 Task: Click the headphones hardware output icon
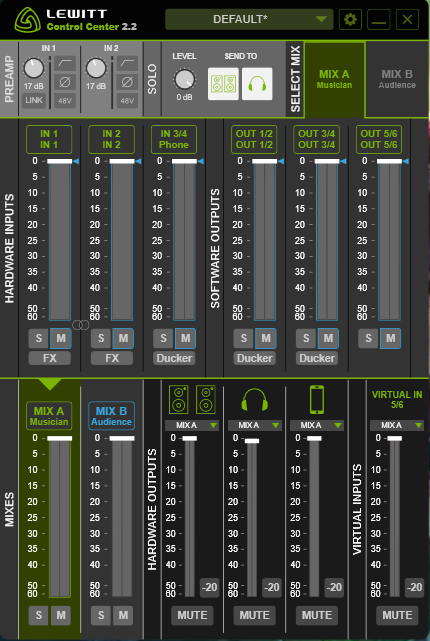[255, 400]
